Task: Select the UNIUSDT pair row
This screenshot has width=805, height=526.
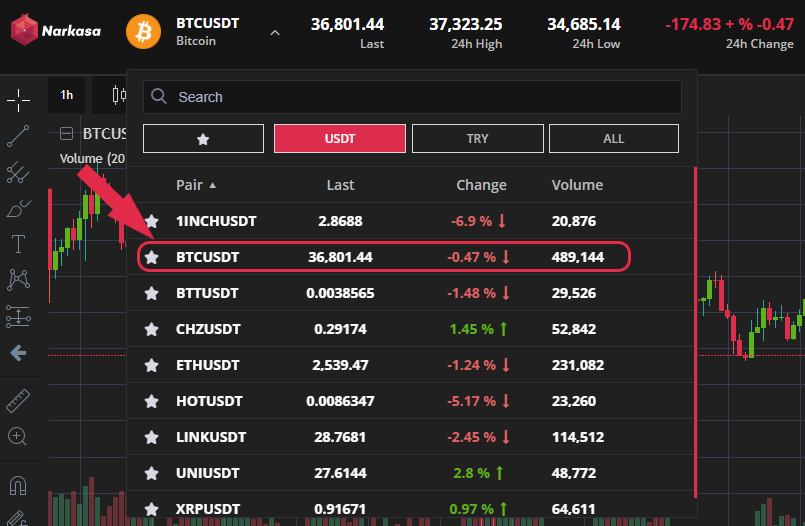Action: coord(410,473)
